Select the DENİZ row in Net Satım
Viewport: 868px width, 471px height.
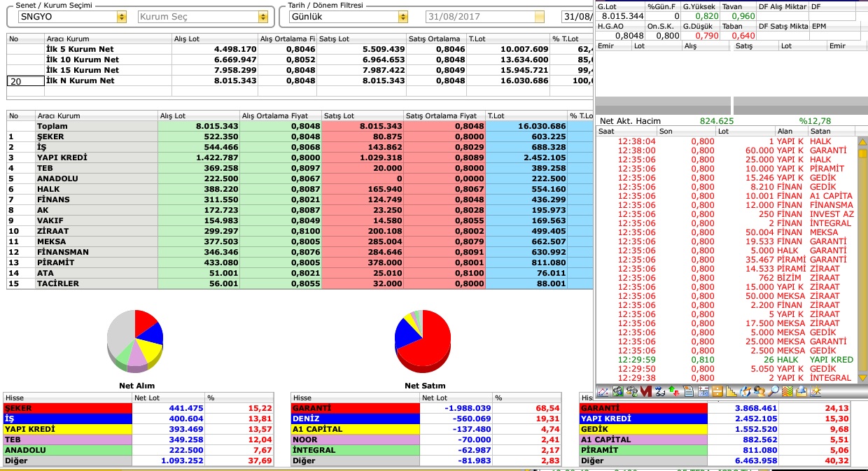(426, 419)
